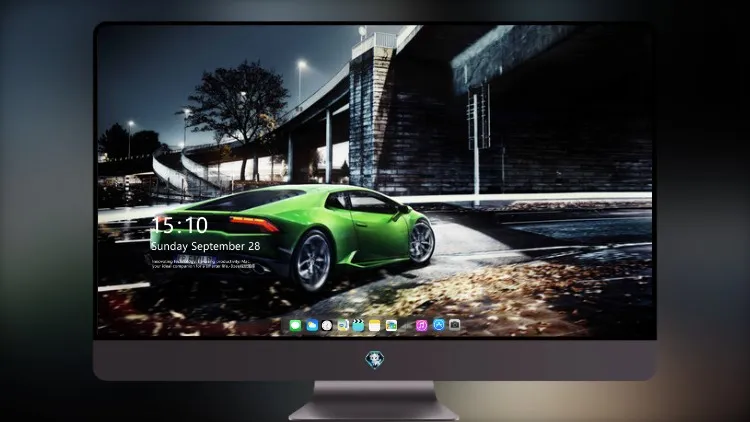This screenshot has height=422, width=750.
Task: Click the logo badge on monitor chin
Action: coord(375,360)
